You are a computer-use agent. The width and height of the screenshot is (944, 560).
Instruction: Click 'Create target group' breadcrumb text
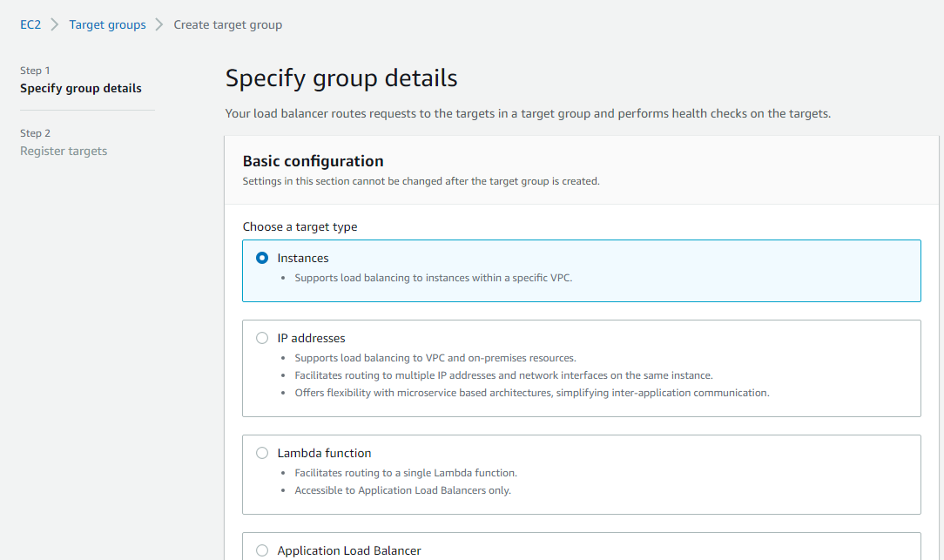(x=227, y=24)
